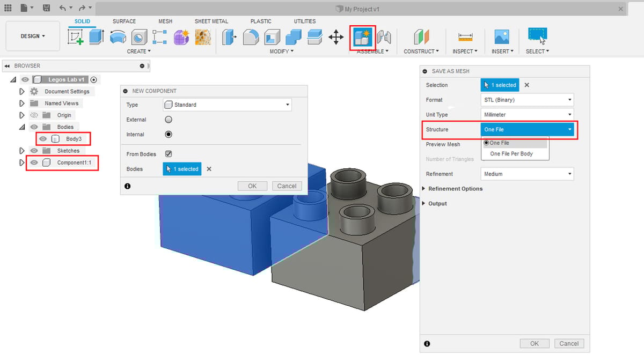Select the Extrude tool
This screenshot has height=362, width=644.
click(x=97, y=37)
